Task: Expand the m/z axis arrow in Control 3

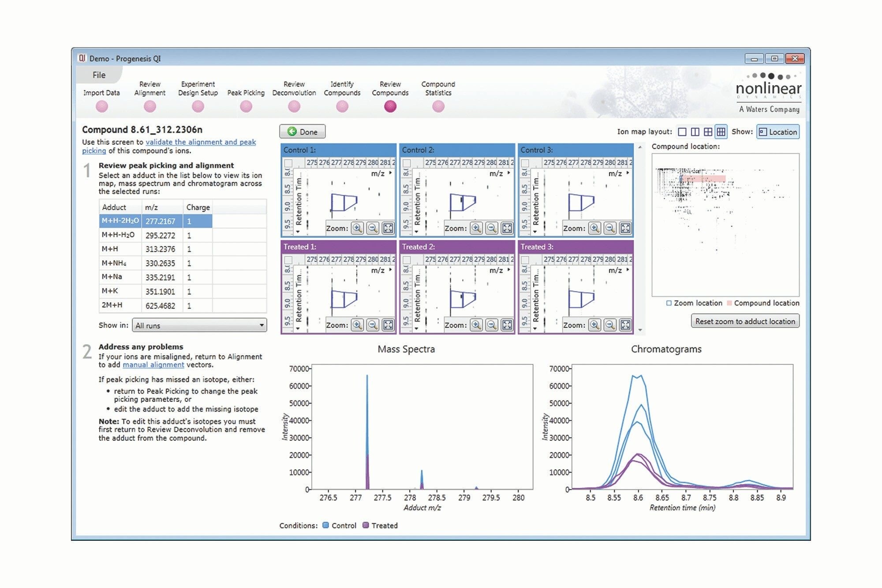Action: [628, 173]
